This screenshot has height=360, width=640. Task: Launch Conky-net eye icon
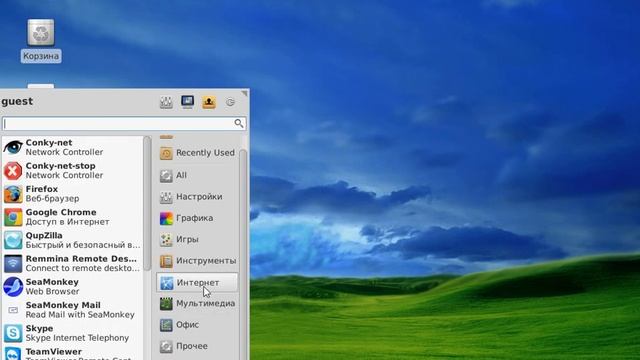tap(13, 147)
